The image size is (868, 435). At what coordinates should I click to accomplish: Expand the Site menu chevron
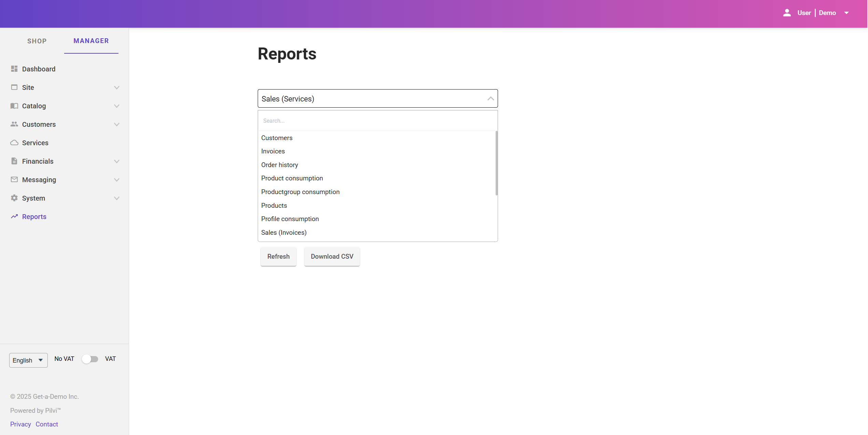[x=117, y=87]
